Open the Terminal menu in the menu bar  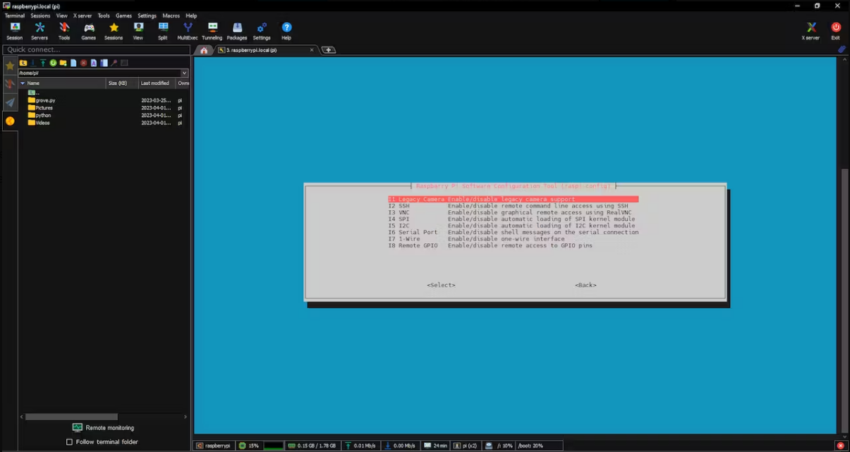point(15,16)
